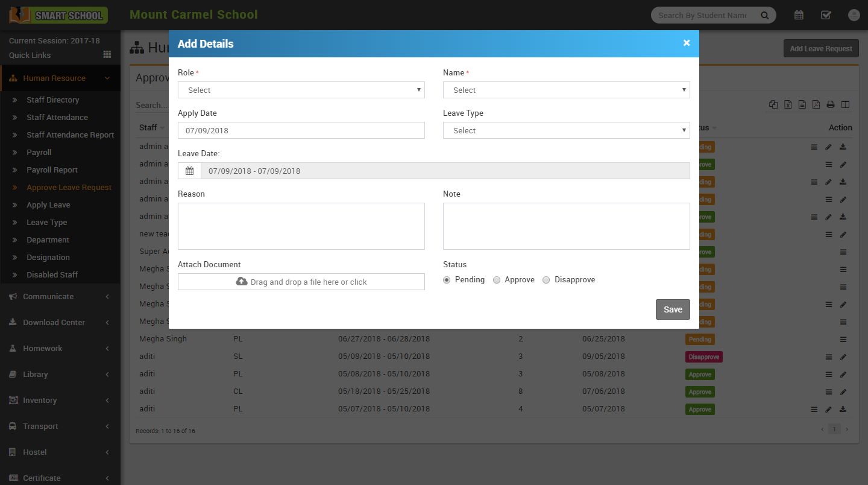Image resolution: width=868 pixels, height=485 pixels.
Task: Open the Quick Links grid icon
Action: pyautogui.click(x=107, y=54)
